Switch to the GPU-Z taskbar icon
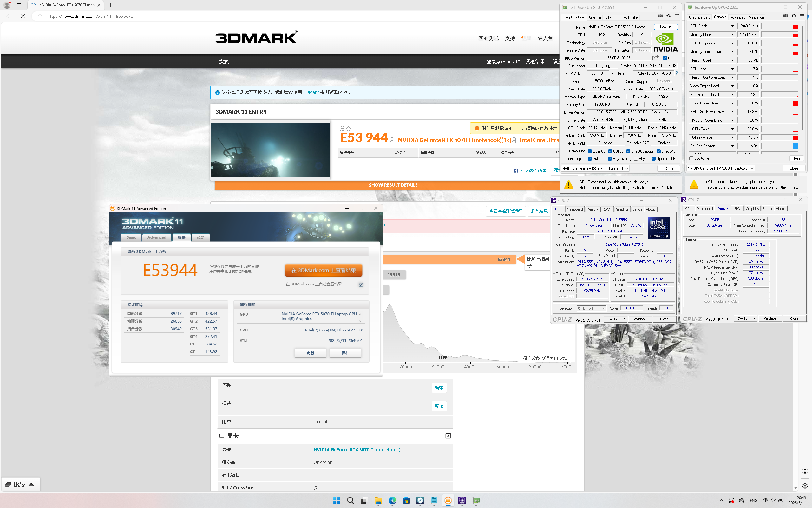This screenshot has width=812, height=508. 476,501
